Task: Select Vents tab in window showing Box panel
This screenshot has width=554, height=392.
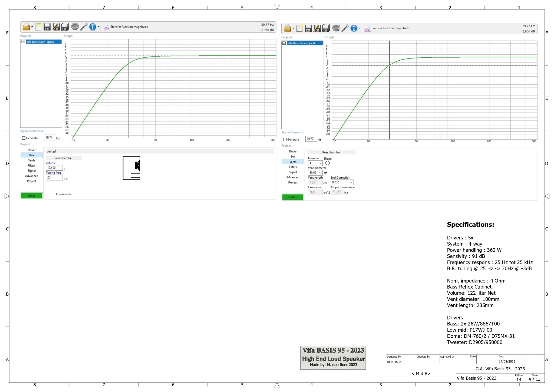Action: pos(32,160)
